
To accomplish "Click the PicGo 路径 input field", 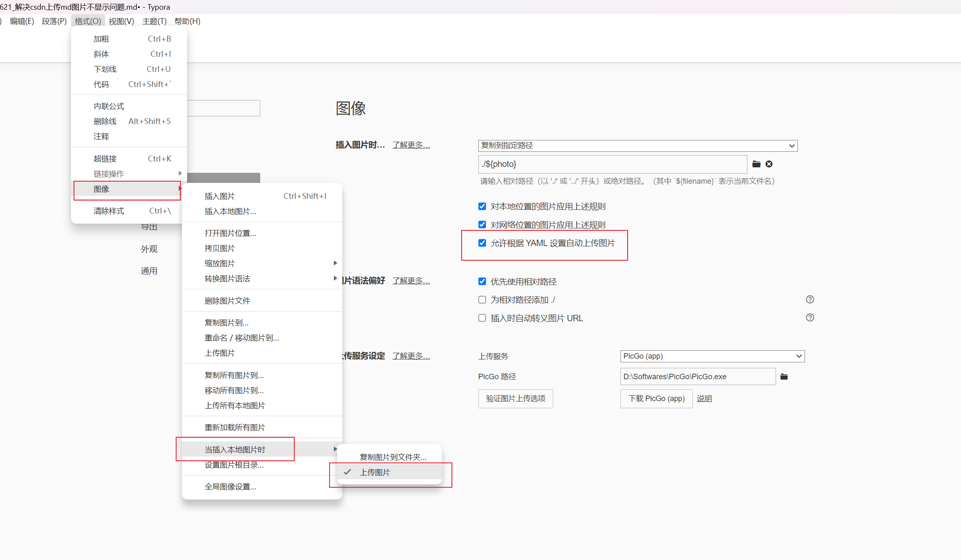I will pyautogui.click(x=698, y=376).
